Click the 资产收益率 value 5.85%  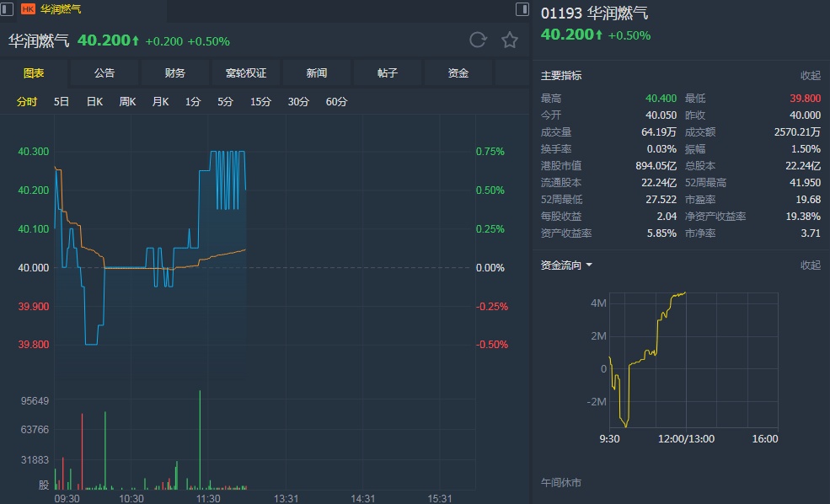coord(661,233)
